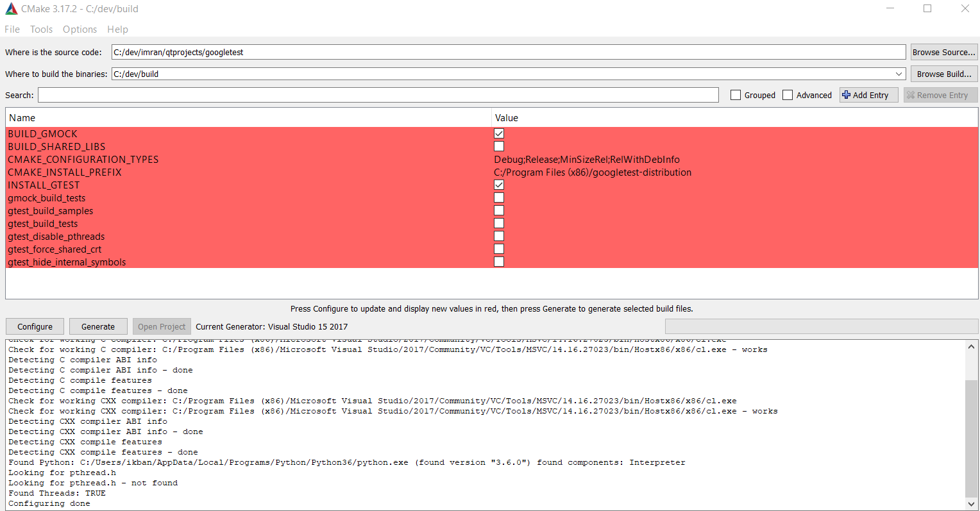Expand the build binaries path dropdown
Screen dimensions: 980x511
(x=899, y=74)
